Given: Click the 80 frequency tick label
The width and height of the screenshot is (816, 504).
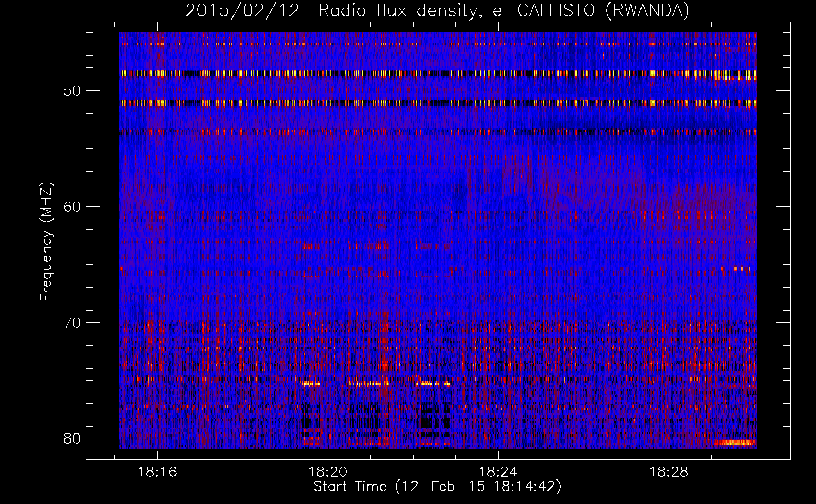Looking at the screenshot, I should click(x=73, y=438).
